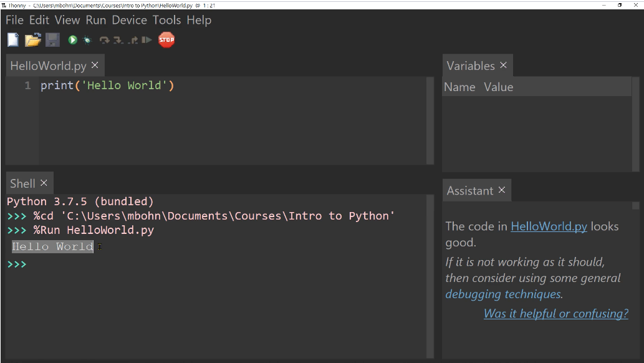
Task: Open the HelloWorld.py link in Assistant
Action: pyautogui.click(x=548, y=226)
